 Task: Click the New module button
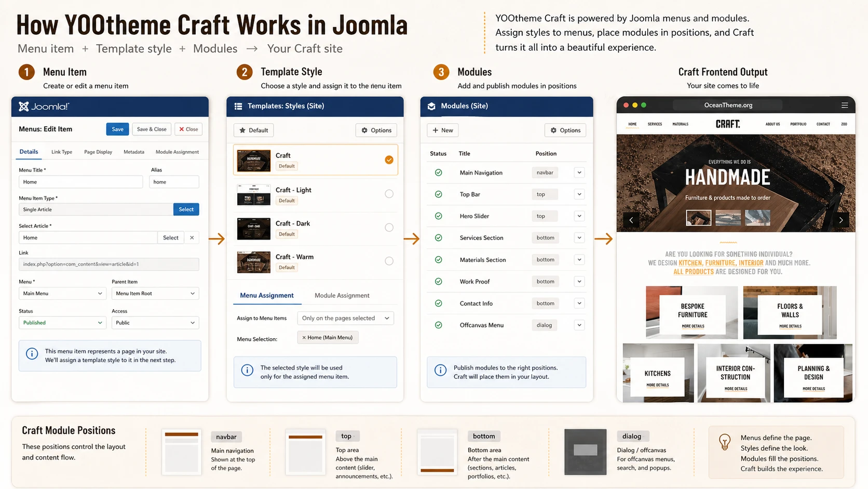442,130
